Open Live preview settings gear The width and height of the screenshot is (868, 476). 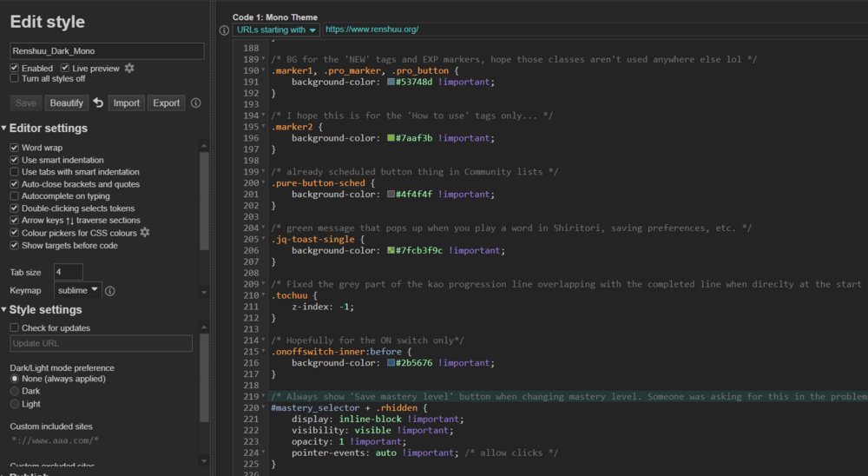tap(129, 68)
